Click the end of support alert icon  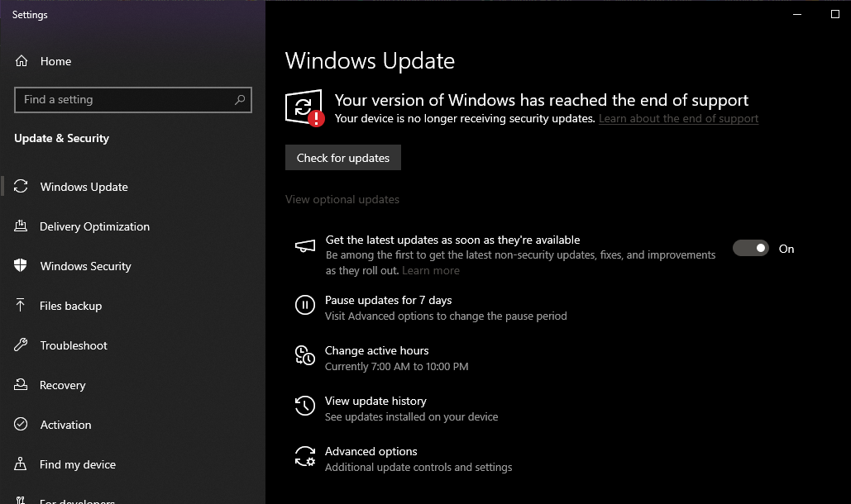pyautogui.click(x=305, y=106)
